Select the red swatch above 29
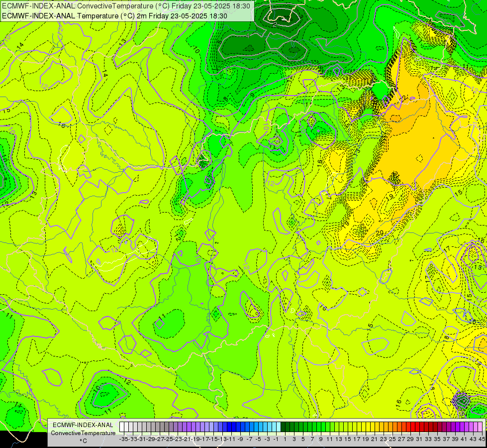 point(409,427)
